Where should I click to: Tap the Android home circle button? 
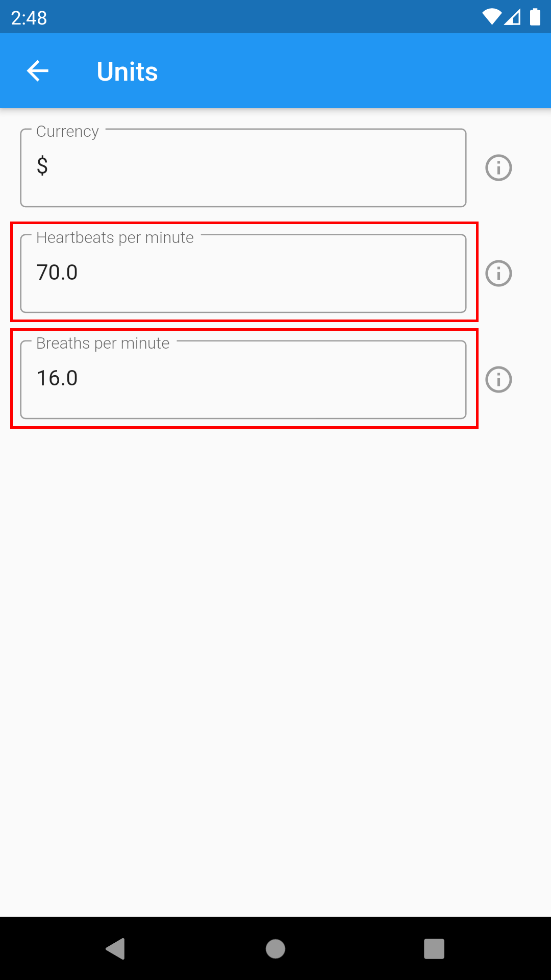(x=275, y=949)
